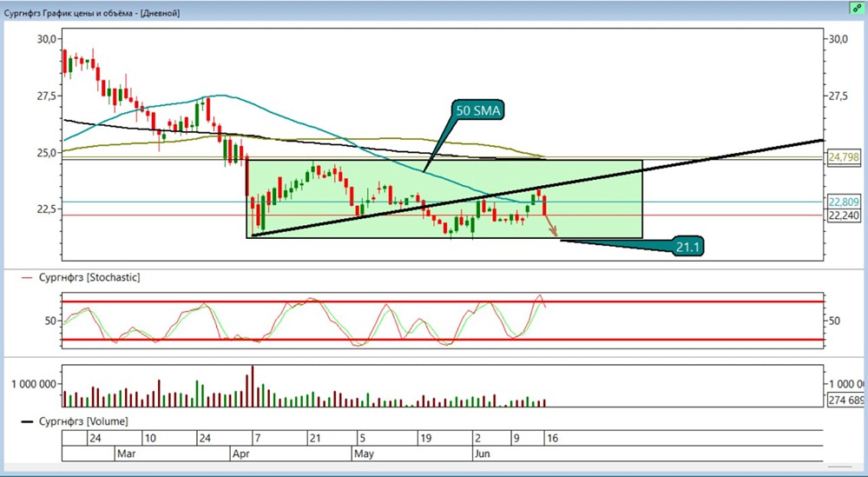Screen dimensions: 868x477
Task: Click the 'May' month label on the time axis
Action: (364, 454)
